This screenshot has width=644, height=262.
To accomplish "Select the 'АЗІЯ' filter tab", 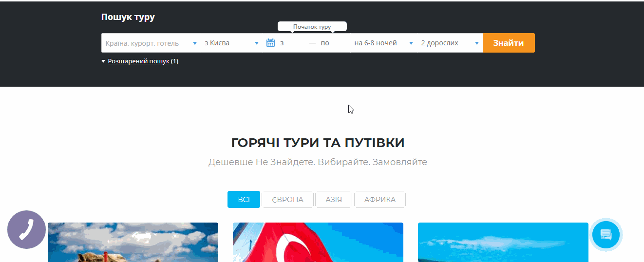I will tap(334, 199).
